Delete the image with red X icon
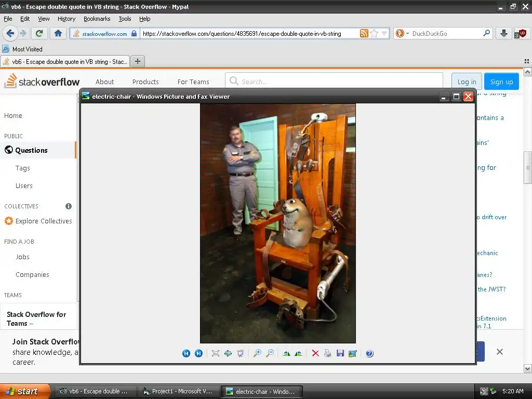The height and width of the screenshot is (399, 532). click(x=315, y=353)
